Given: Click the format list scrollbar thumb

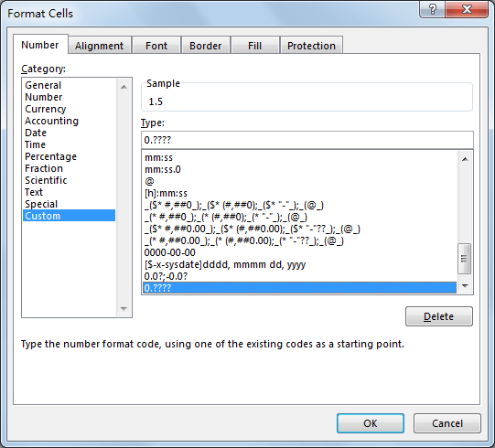Looking at the screenshot, I should tap(465, 259).
